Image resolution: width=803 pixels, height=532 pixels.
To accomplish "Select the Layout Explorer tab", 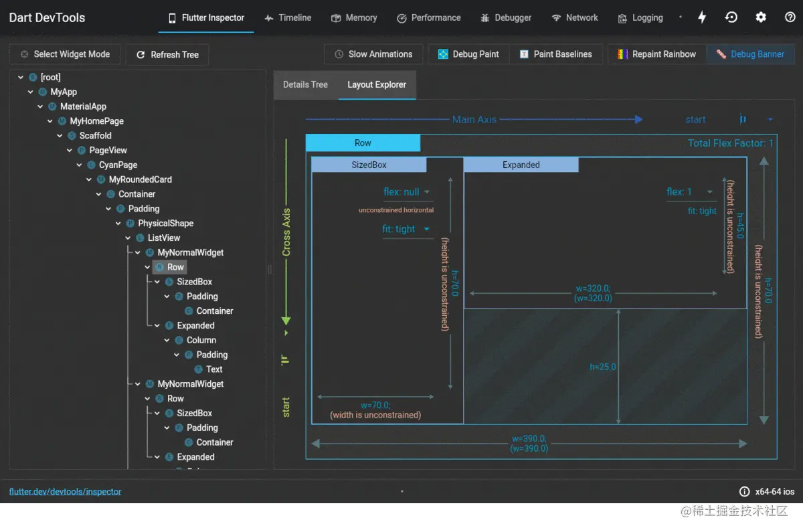I will (x=376, y=84).
